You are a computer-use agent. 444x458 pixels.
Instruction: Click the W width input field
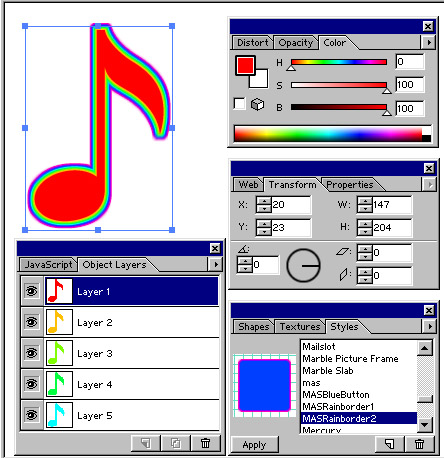click(x=391, y=204)
